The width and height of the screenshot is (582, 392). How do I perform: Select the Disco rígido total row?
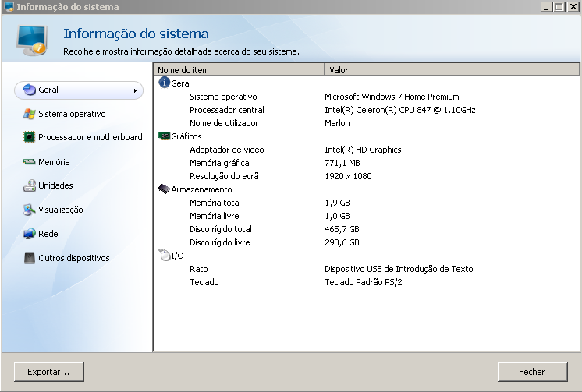click(x=366, y=229)
